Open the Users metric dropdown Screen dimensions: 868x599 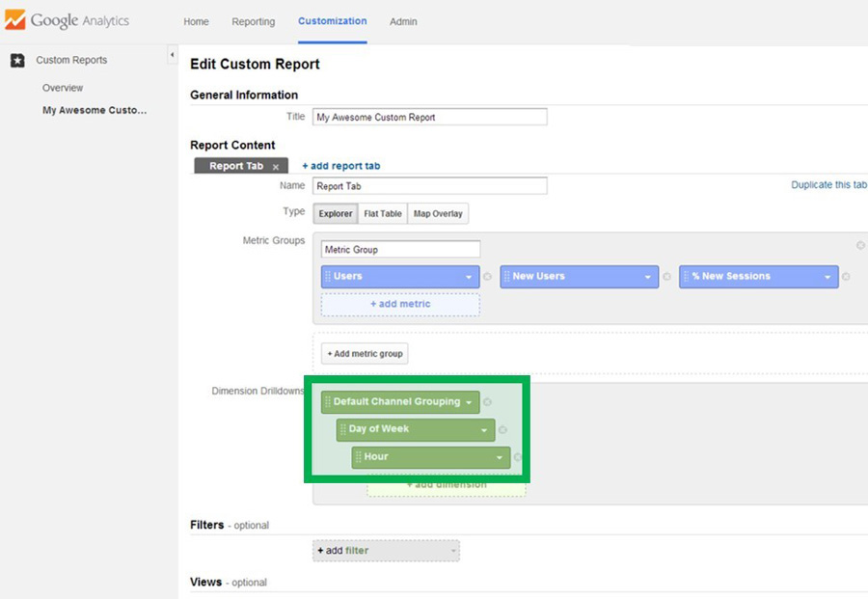469,277
